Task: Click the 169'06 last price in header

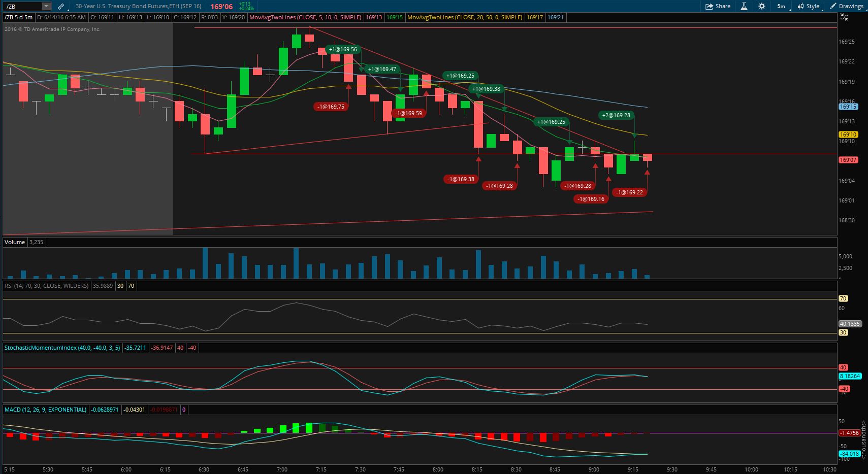Action: [221, 7]
